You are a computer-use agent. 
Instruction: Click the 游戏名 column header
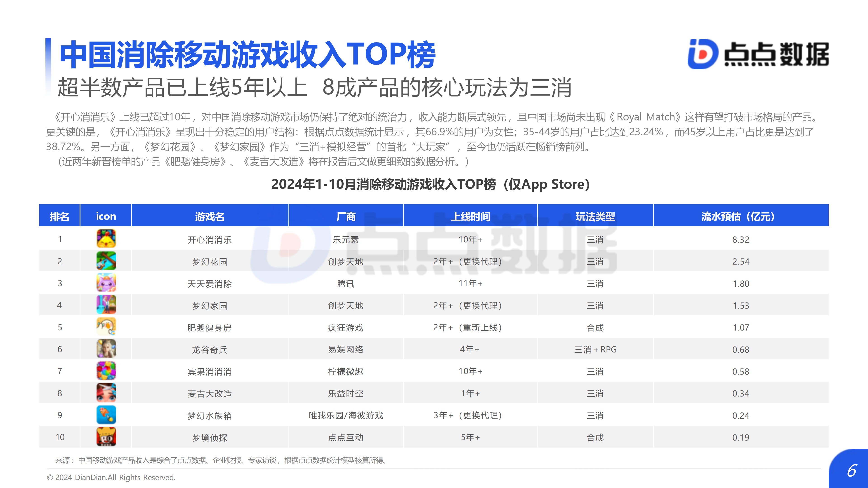[x=210, y=216]
